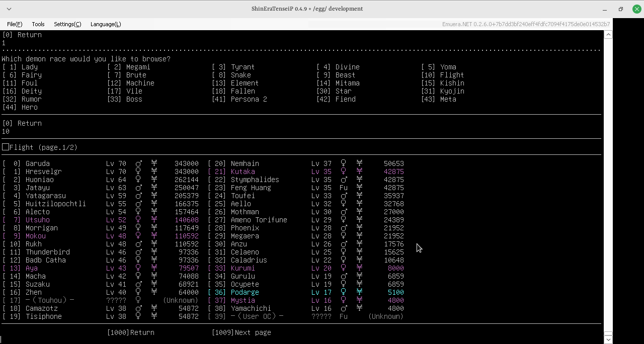Browse the [32] Rumor race
Screen dimensions: 644x344
click(22, 99)
